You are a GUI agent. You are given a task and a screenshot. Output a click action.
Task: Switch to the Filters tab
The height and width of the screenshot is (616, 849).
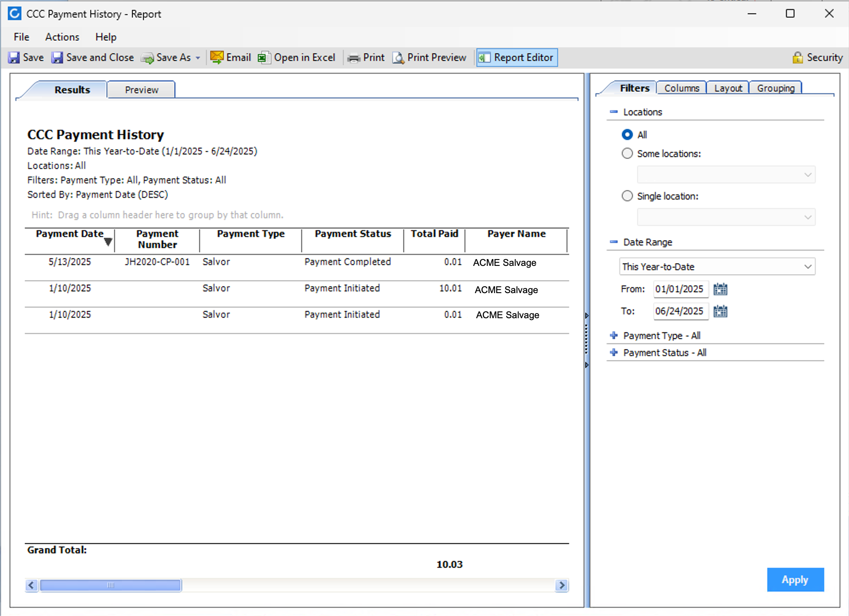pos(634,88)
